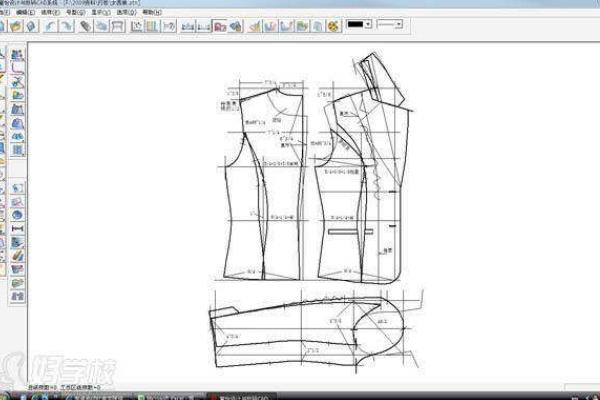Click the bottom icon in the left toolbox
This screenshot has height=400, width=600.
coord(17,296)
